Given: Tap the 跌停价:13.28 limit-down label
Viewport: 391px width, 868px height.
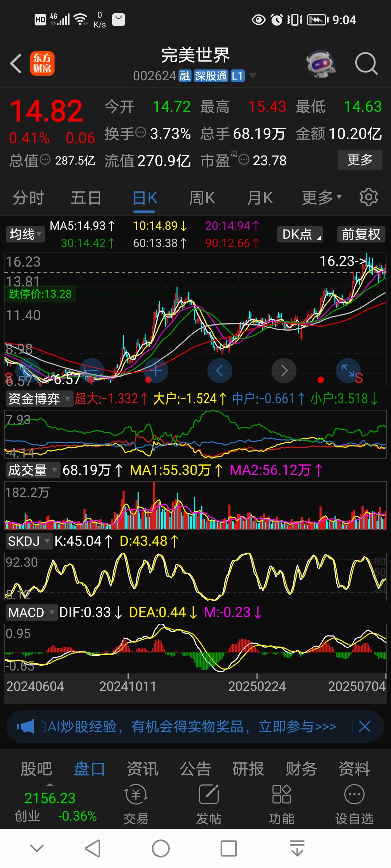Looking at the screenshot, I should coord(40,294).
